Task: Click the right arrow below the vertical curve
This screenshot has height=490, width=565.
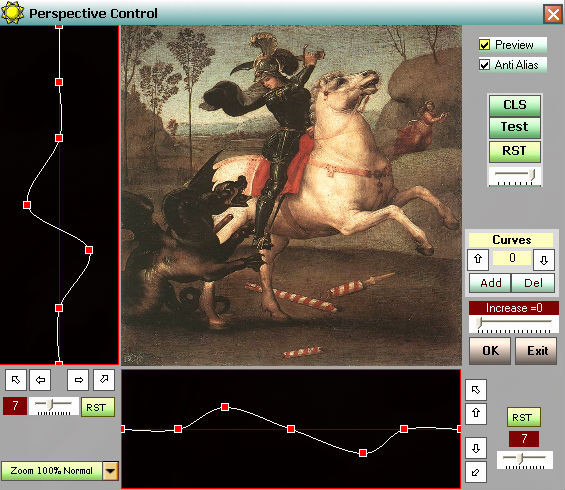Action: coord(78,380)
